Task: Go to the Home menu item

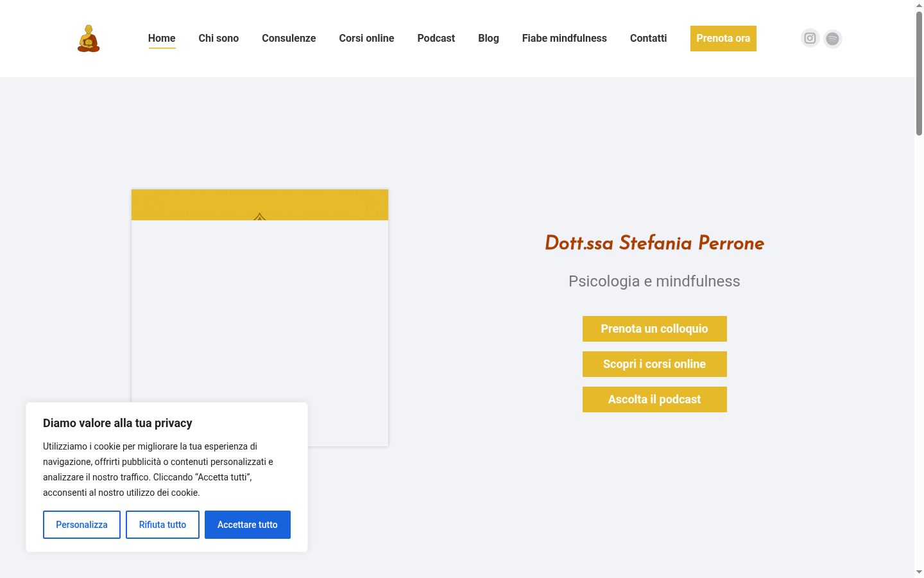Action: coord(162,39)
